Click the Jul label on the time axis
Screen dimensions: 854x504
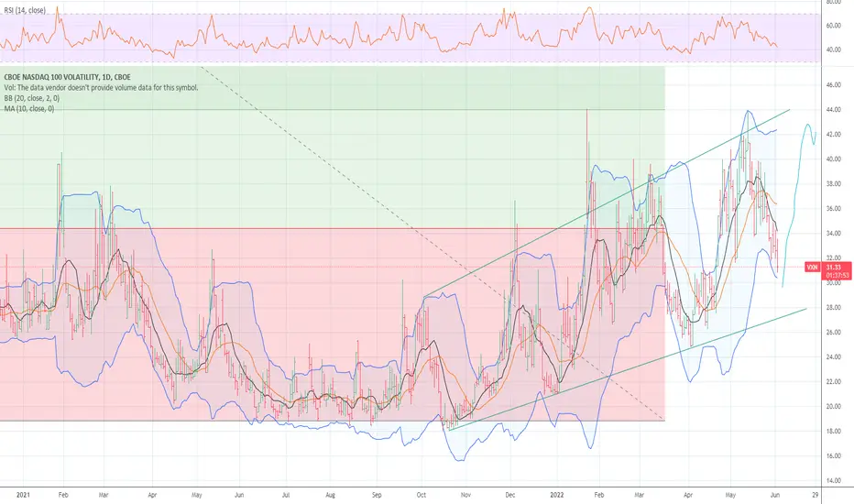(x=285, y=495)
